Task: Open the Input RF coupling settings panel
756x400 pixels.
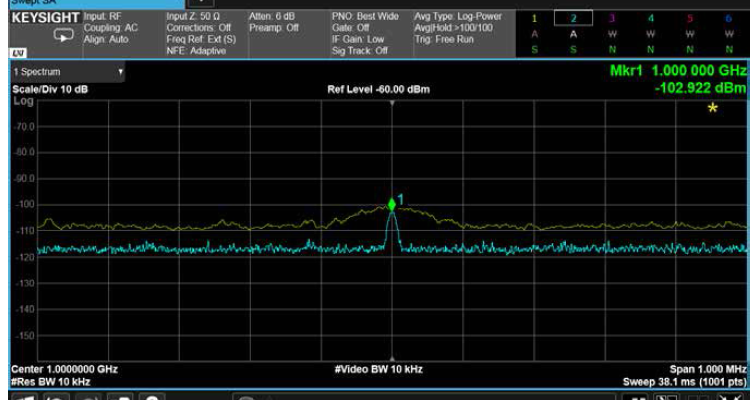Action: pyautogui.click(x=118, y=28)
